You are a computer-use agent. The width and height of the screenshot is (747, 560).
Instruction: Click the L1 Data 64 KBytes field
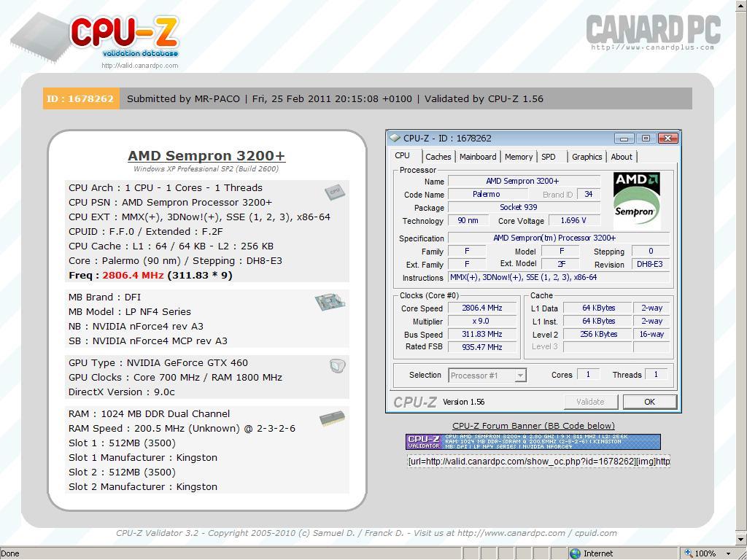tap(598, 308)
